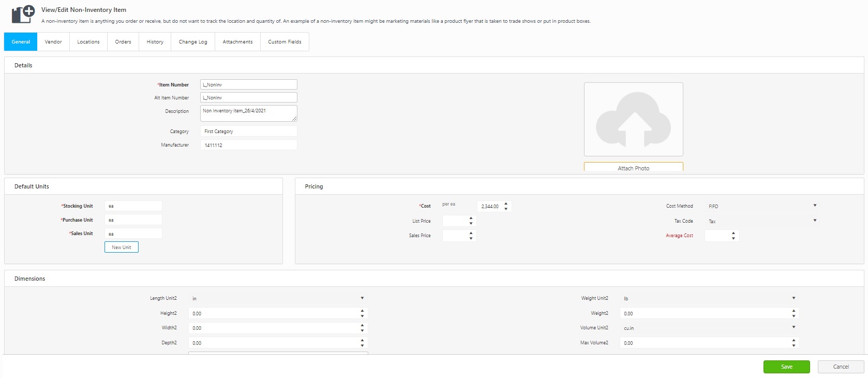Click the non-inventory item header icon

[23, 14]
